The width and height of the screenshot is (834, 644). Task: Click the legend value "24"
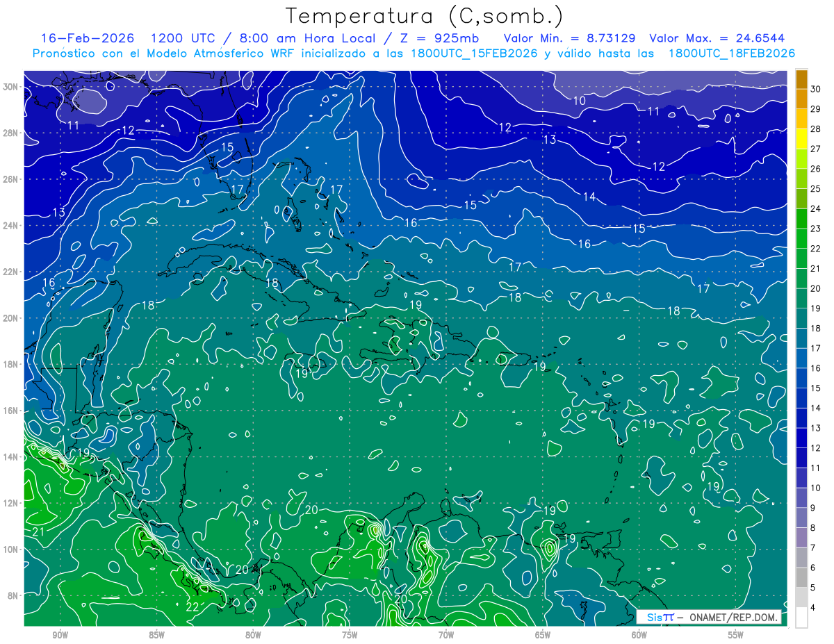816,209
